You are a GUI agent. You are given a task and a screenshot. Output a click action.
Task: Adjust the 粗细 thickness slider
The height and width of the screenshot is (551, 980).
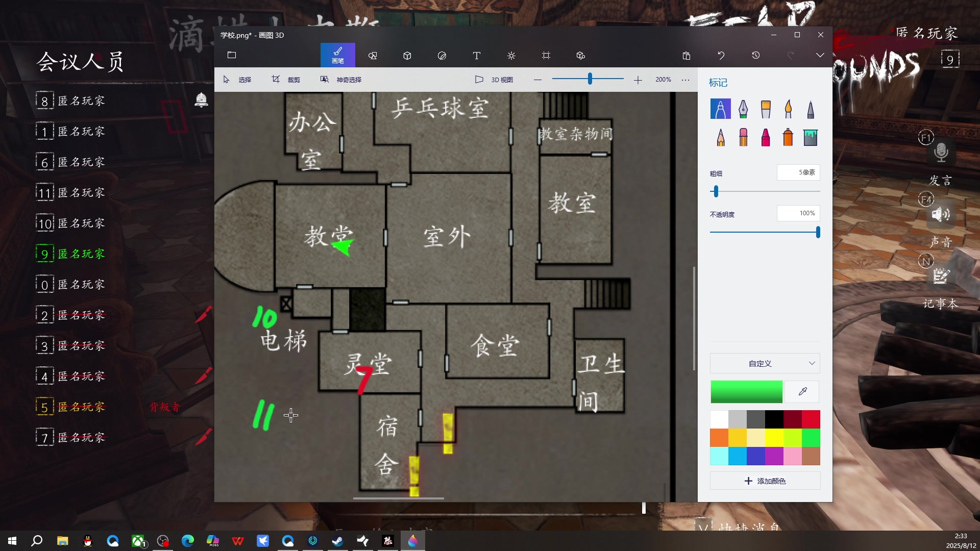[716, 191]
